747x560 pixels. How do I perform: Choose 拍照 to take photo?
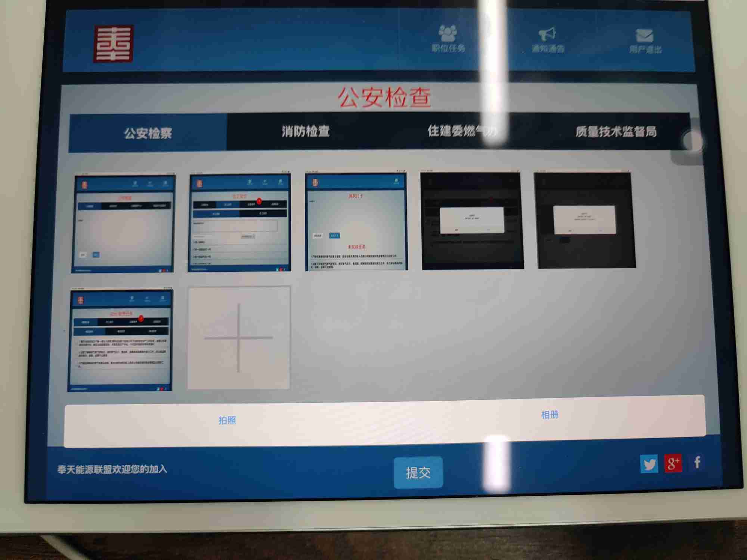pos(227,420)
